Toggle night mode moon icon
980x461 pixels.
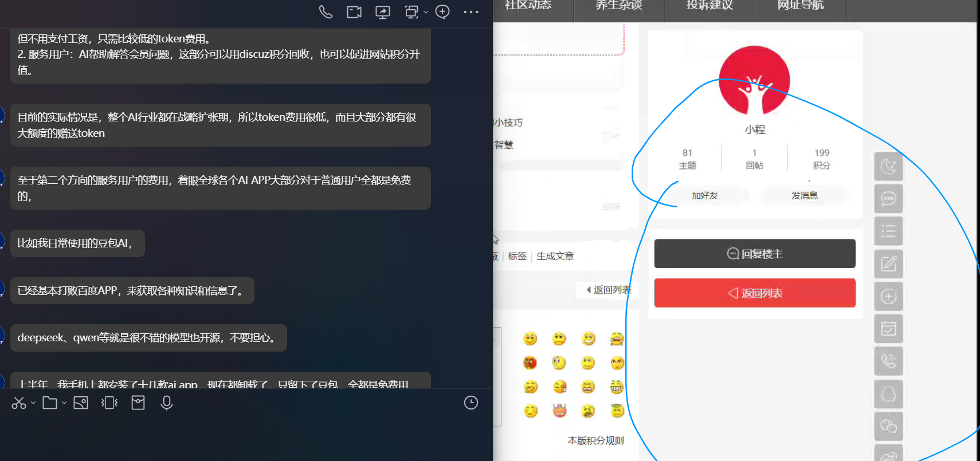coord(888,167)
